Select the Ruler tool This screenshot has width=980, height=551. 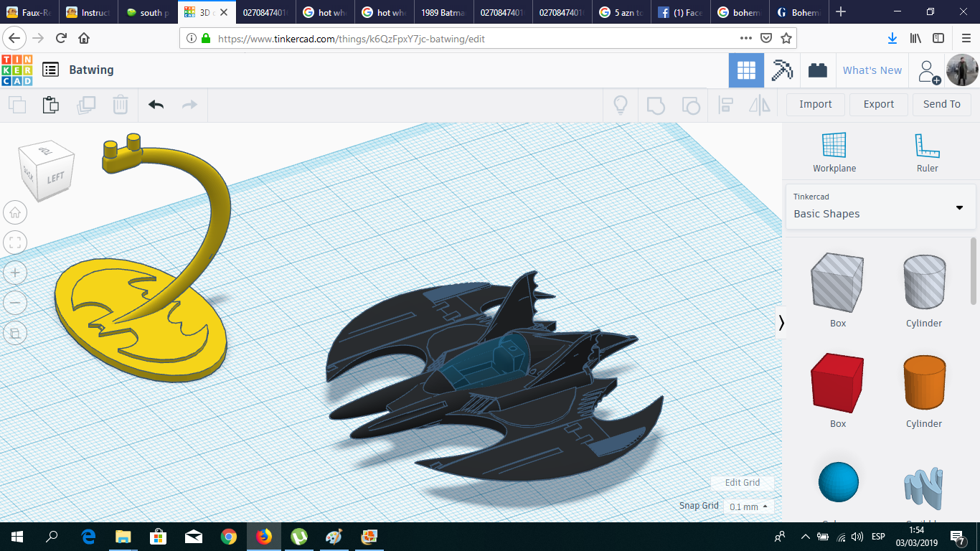(x=927, y=153)
